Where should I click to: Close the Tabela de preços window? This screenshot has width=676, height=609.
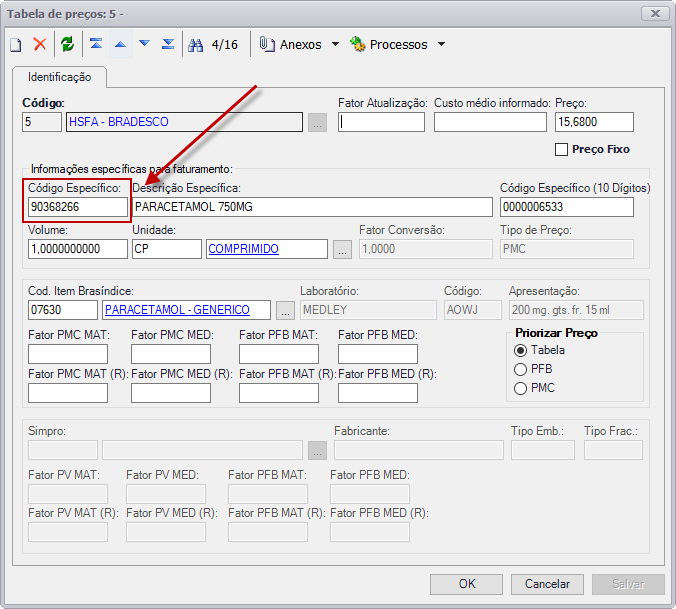pos(655,14)
